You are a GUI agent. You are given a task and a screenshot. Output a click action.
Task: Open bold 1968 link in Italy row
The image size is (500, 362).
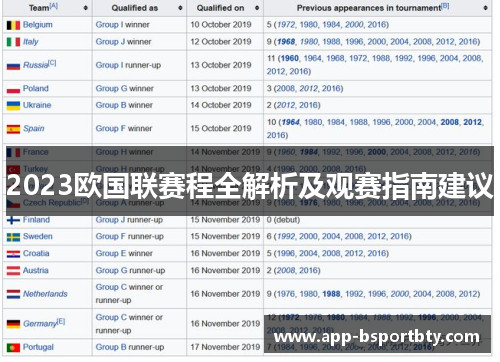(x=286, y=42)
